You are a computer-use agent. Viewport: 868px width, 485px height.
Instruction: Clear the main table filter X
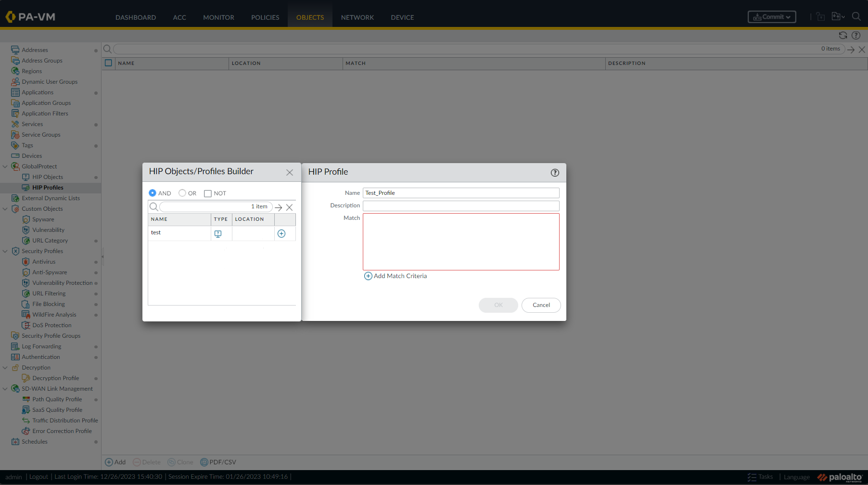click(862, 50)
